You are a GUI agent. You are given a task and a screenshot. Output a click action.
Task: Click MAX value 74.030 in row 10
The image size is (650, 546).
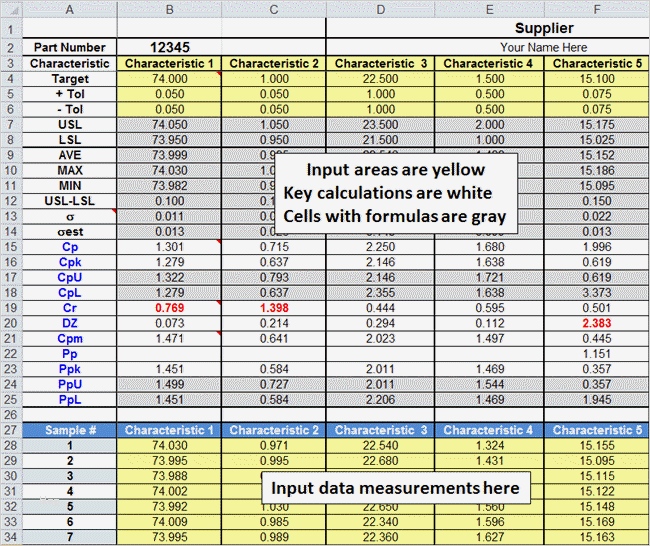(x=170, y=170)
